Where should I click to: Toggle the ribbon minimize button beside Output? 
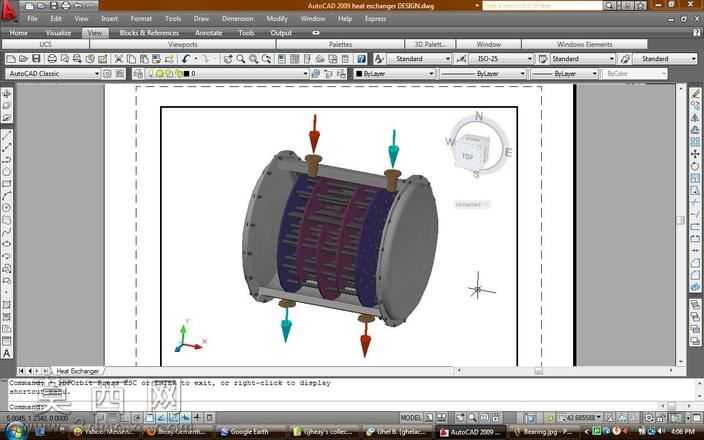[x=316, y=33]
